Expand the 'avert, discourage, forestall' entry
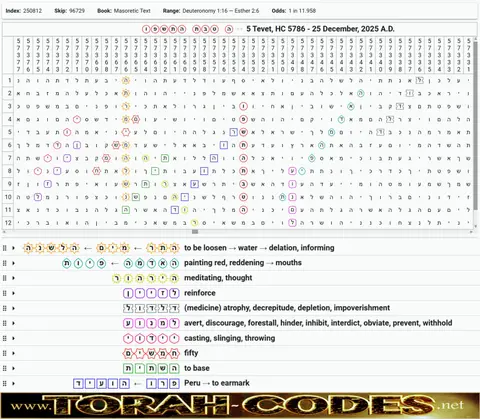480x419 pixels. [x=13, y=323]
